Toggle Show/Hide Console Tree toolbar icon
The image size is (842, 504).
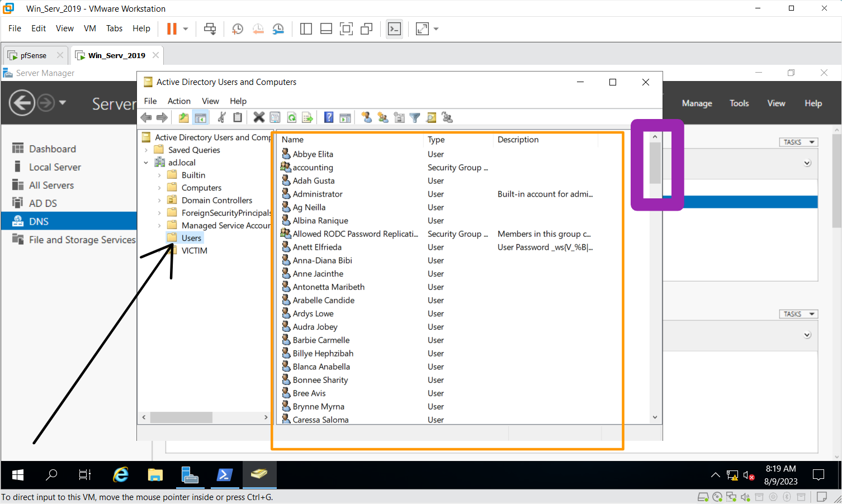pos(200,117)
